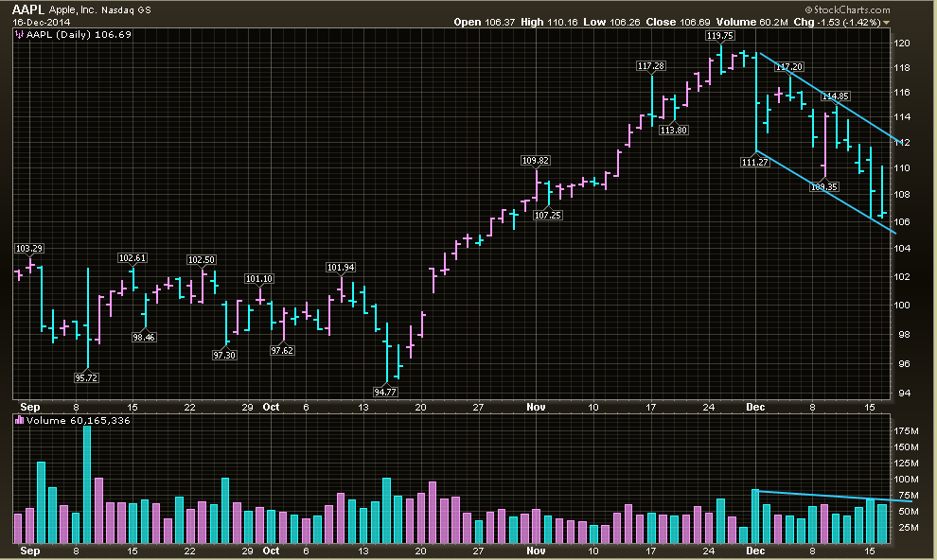This screenshot has width=937, height=560.
Task: Click the 113.80 price label
Action: tap(674, 131)
